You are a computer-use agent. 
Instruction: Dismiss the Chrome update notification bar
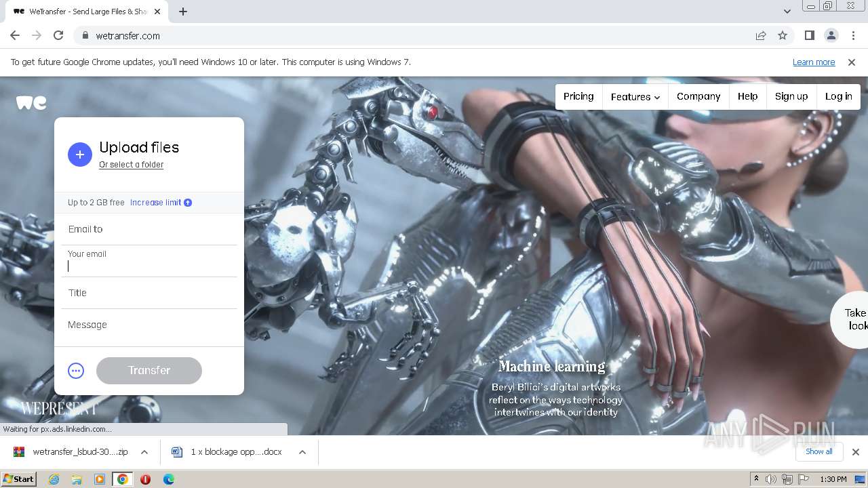tap(852, 62)
